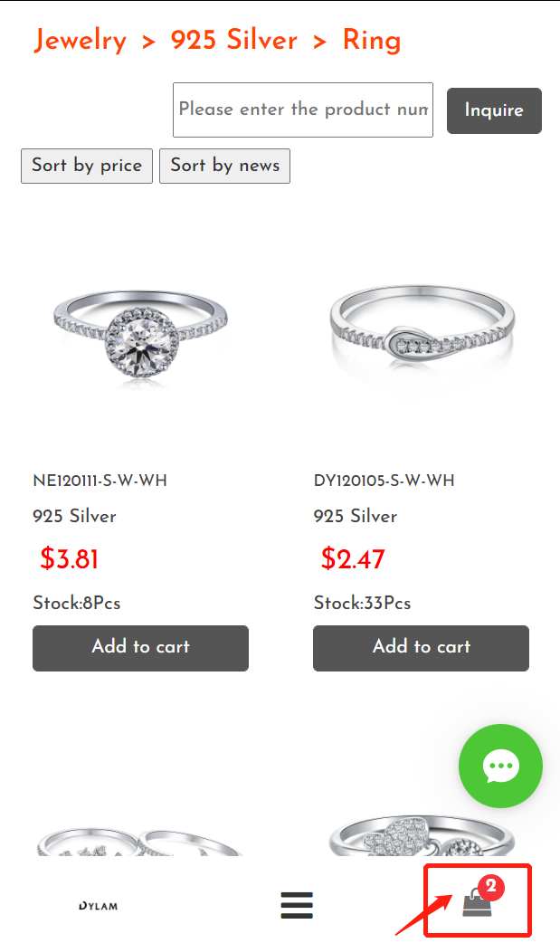Add NE120111-S-W-WH ring to cart
The width and height of the screenshot is (560, 943).
click(141, 648)
